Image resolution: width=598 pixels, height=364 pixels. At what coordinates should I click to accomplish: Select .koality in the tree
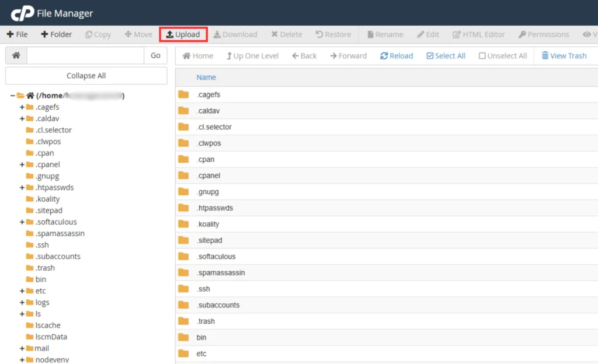(x=48, y=199)
